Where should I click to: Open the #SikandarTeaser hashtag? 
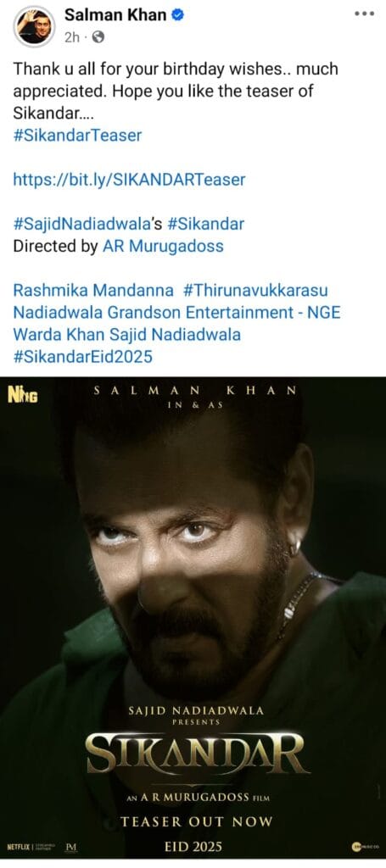coord(77,135)
